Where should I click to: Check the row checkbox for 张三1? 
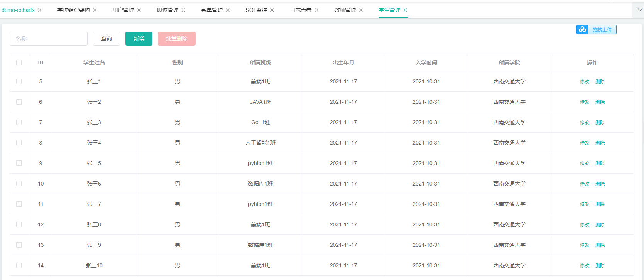[x=19, y=81]
